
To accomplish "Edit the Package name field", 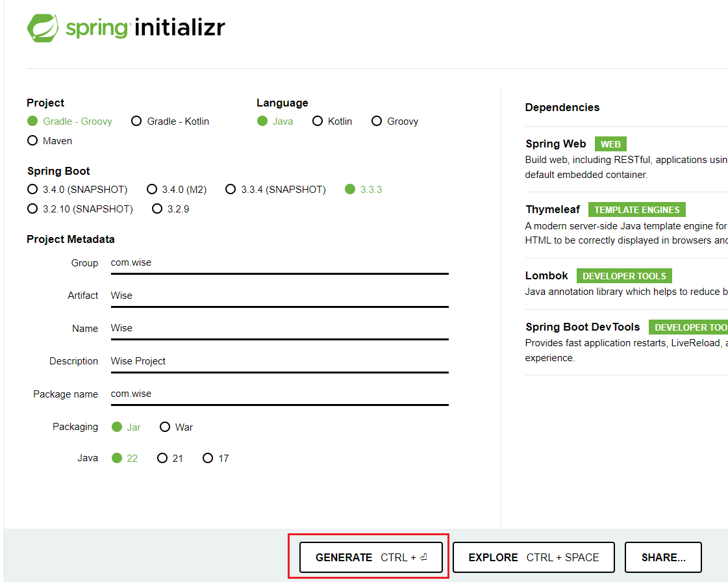I will pos(279,394).
